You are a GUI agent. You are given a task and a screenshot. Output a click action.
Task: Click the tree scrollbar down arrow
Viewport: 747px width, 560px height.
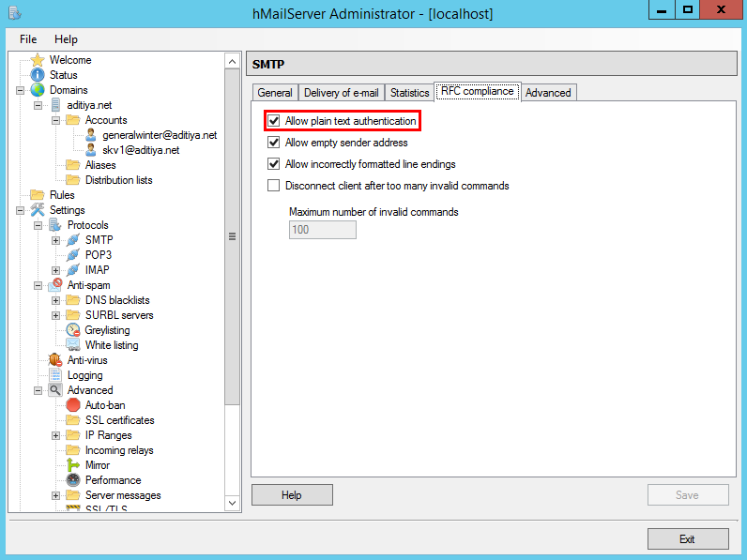point(232,503)
